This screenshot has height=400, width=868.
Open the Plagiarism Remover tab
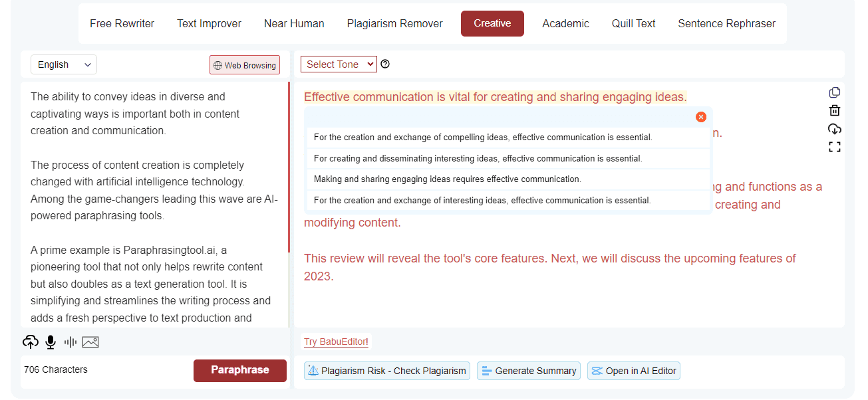coord(394,23)
